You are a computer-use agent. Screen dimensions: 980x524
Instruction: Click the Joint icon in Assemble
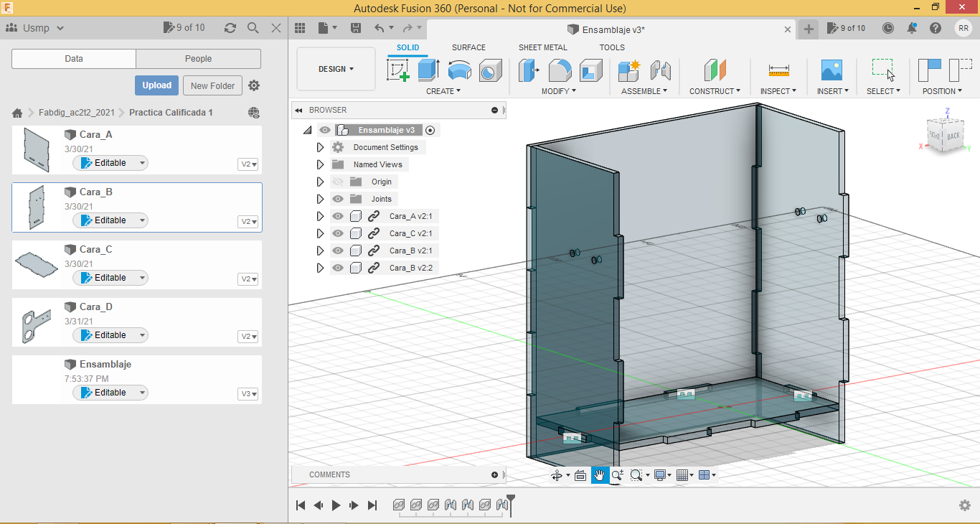click(x=660, y=70)
